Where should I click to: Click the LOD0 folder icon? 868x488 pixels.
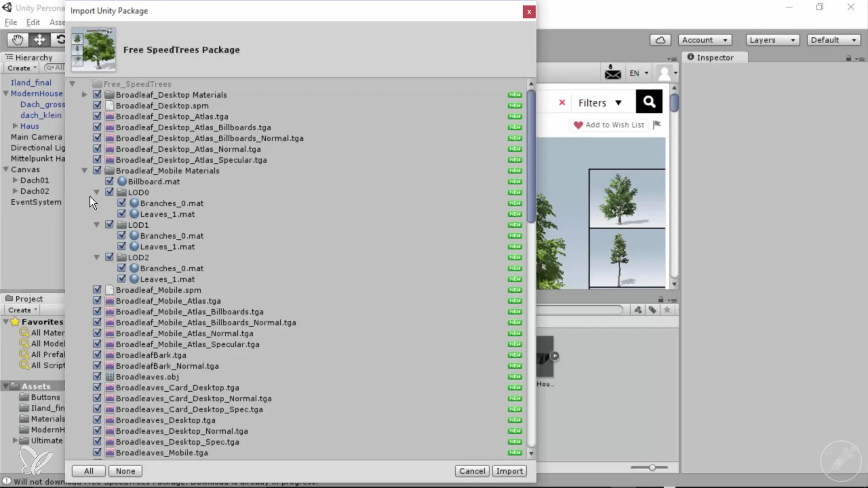point(122,192)
